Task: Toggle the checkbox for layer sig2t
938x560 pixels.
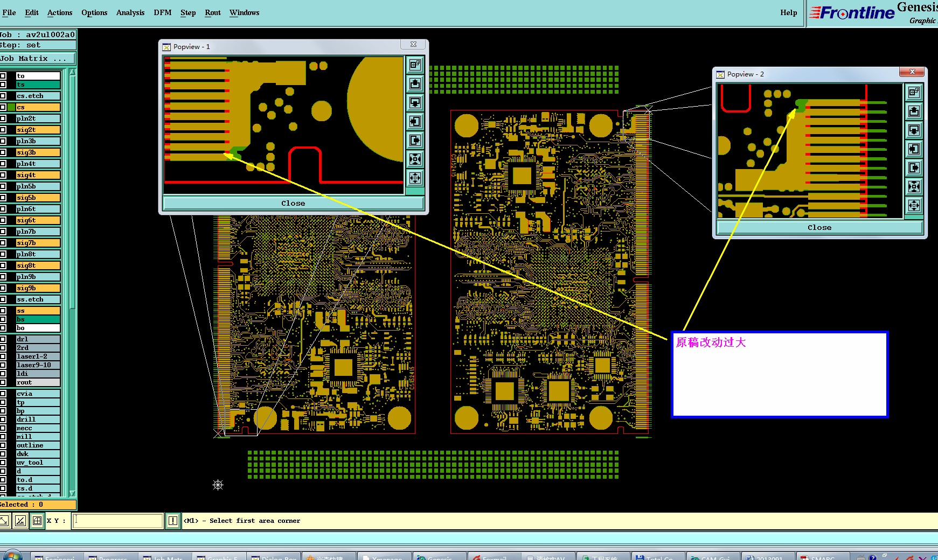Action: tap(3, 130)
